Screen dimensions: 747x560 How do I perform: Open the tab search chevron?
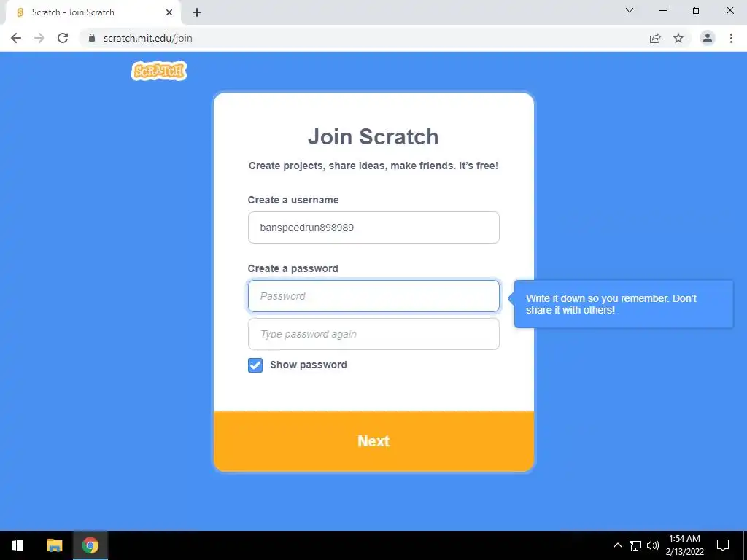(630, 10)
